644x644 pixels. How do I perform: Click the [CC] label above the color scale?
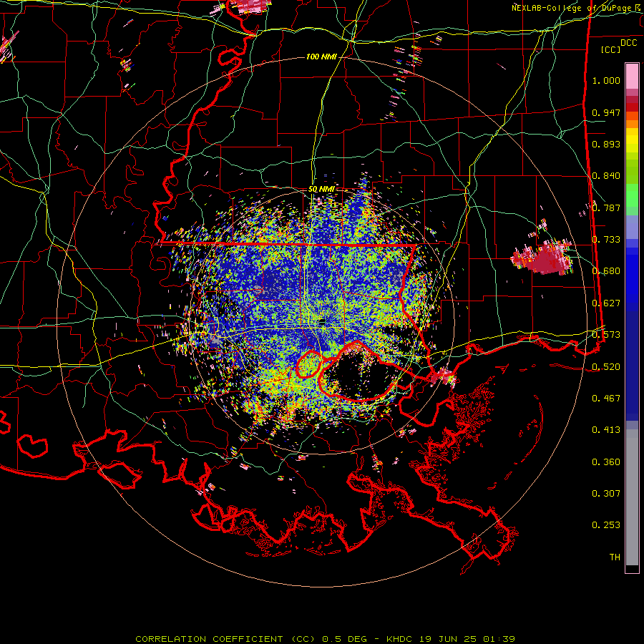pos(611,49)
